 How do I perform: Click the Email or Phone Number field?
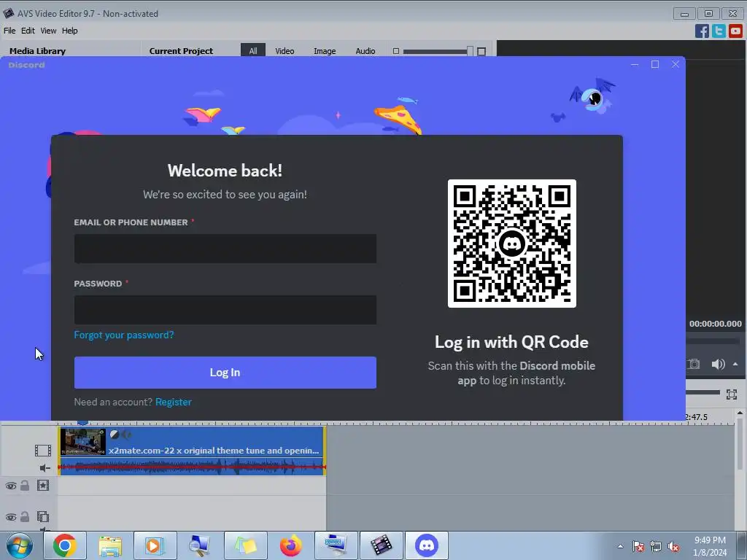(x=225, y=249)
